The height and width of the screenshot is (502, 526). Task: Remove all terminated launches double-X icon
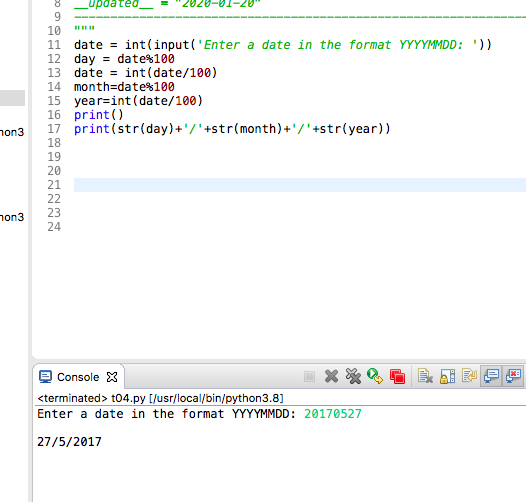pos(353,376)
